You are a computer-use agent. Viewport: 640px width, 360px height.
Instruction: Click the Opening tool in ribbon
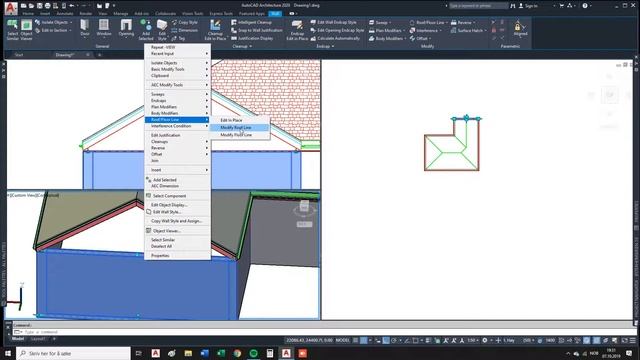tap(126, 28)
